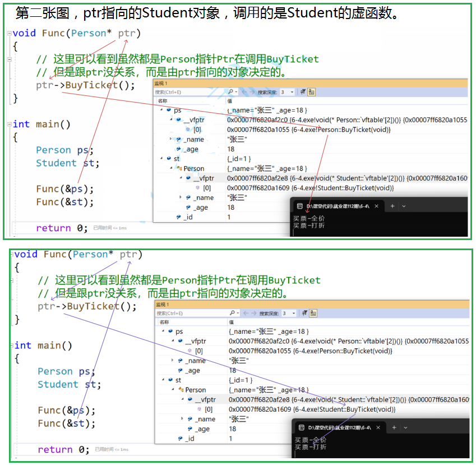Collapse the st node in upper Watch window
The image size is (476, 465).
tap(161, 159)
